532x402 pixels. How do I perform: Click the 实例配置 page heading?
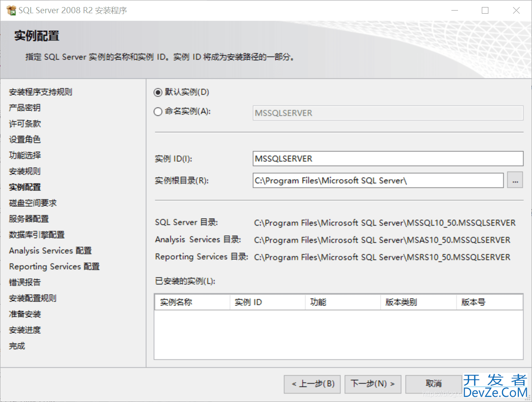coord(37,36)
